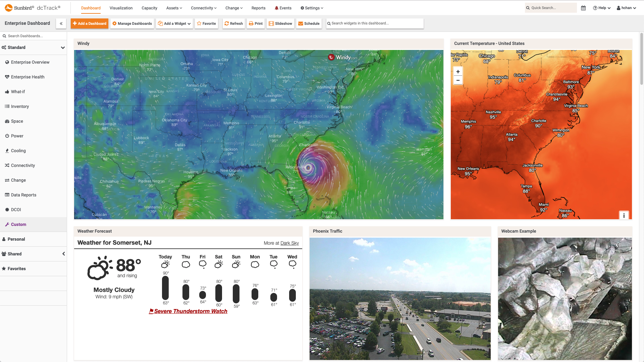644x362 pixels.
Task: Select the Power section in the sidebar
Action: [17, 136]
